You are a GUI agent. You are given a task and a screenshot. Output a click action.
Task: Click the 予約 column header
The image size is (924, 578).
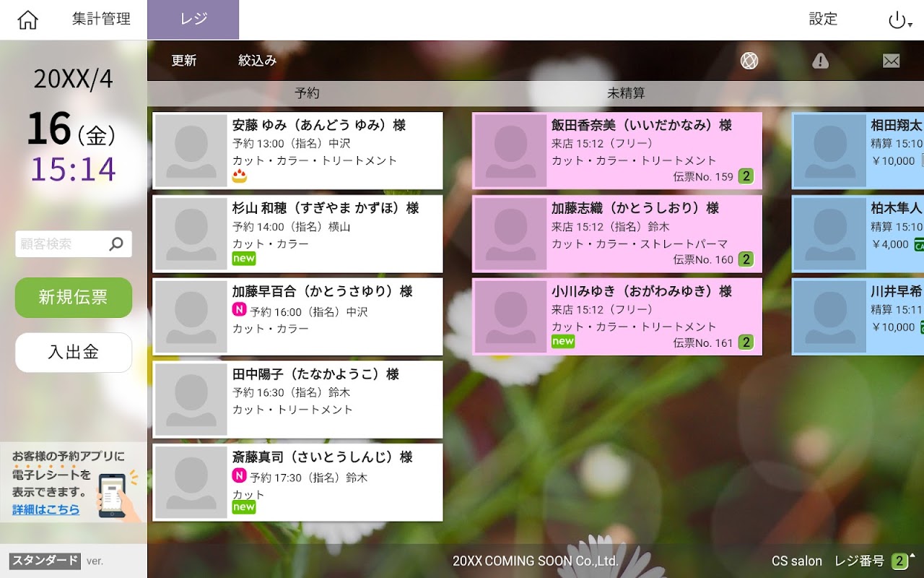tap(307, 93)
